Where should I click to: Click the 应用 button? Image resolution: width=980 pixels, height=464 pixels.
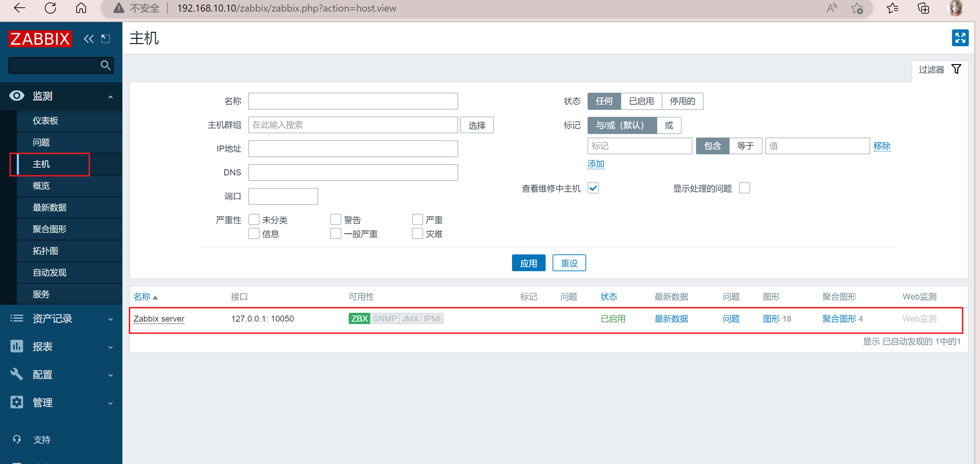click(528, 263)
